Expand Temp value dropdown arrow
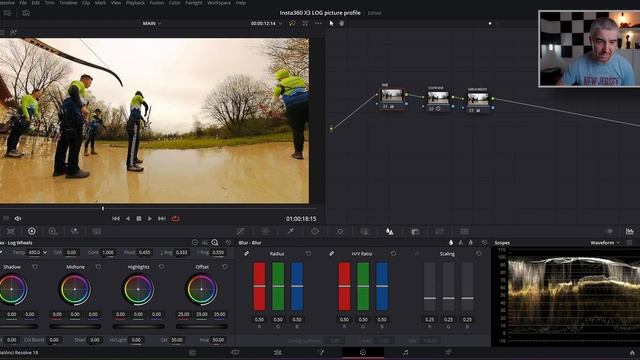The height and width of the screenshot is (360, 640). 44,253
